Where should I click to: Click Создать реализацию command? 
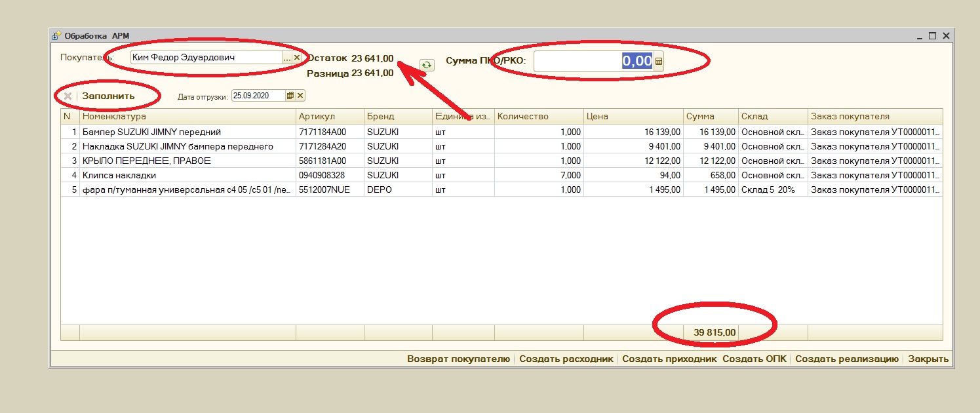846,359
